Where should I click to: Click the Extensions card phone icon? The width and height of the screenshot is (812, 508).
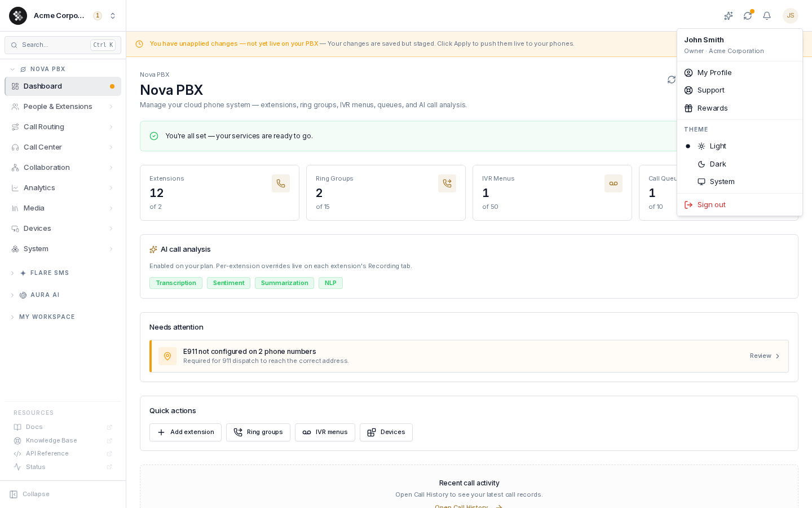(x=281, y=183)
